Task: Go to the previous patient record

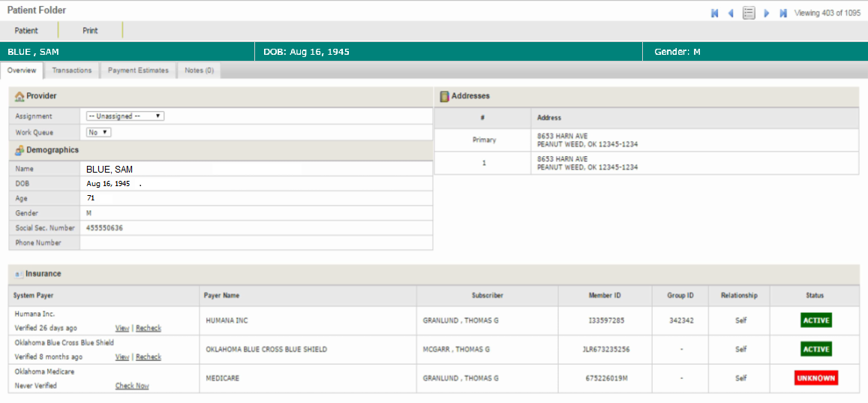Action: (731, 14)
